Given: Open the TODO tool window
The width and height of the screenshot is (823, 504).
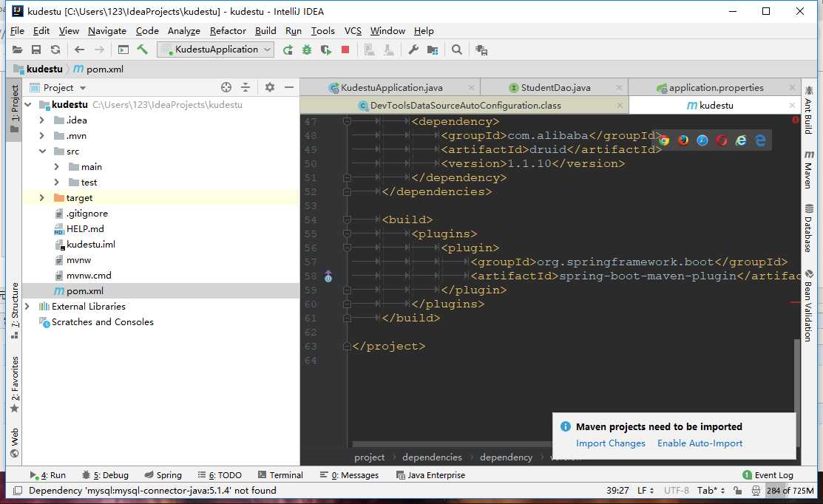Looking at the screenshot, I should click(220, 475).
